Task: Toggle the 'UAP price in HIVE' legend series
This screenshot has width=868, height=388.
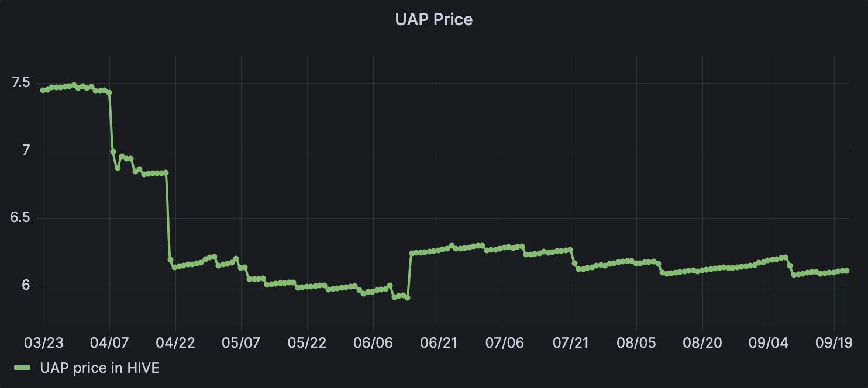Action: pyautogui.click(x=99, y=368)
